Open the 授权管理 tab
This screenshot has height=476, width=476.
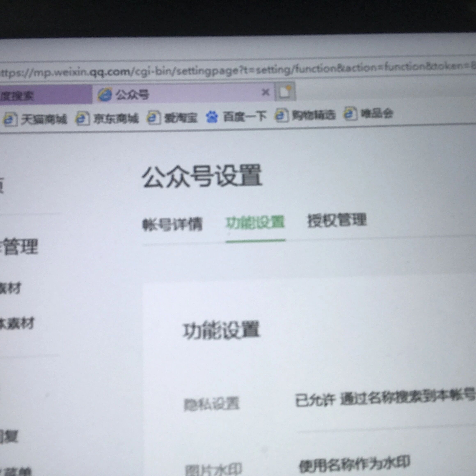tap(337, 220)
